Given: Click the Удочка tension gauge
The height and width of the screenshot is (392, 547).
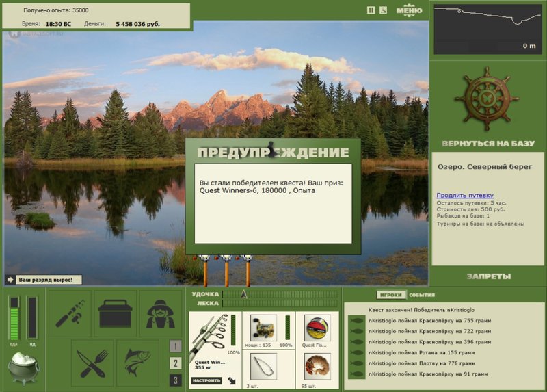Looking at the screenshot, I should [280, 294].
